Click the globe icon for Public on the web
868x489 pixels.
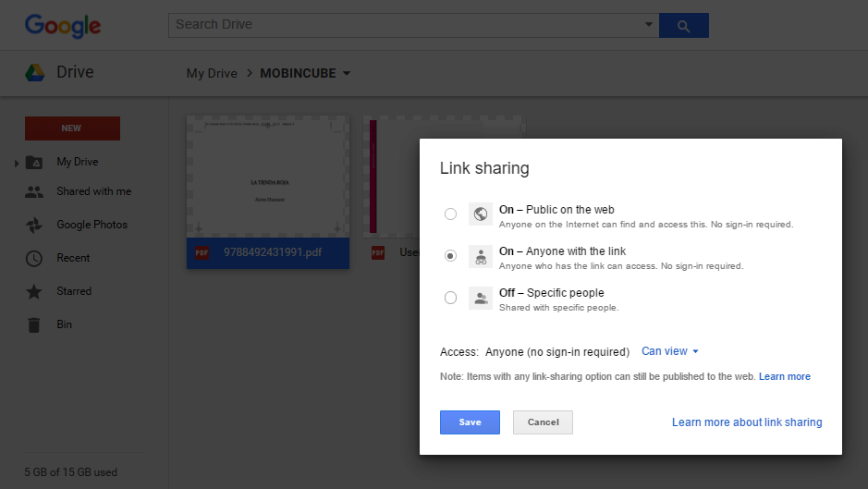coord(481,214)
